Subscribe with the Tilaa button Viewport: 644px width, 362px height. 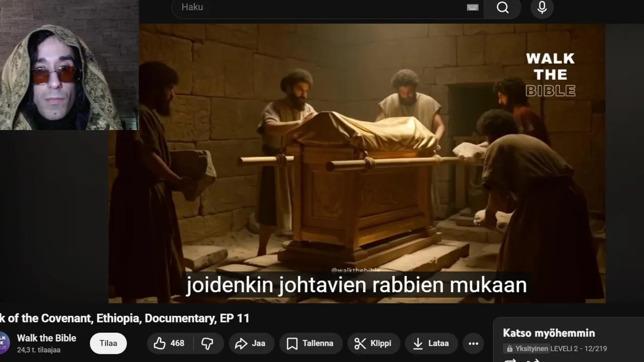(108, 343)
